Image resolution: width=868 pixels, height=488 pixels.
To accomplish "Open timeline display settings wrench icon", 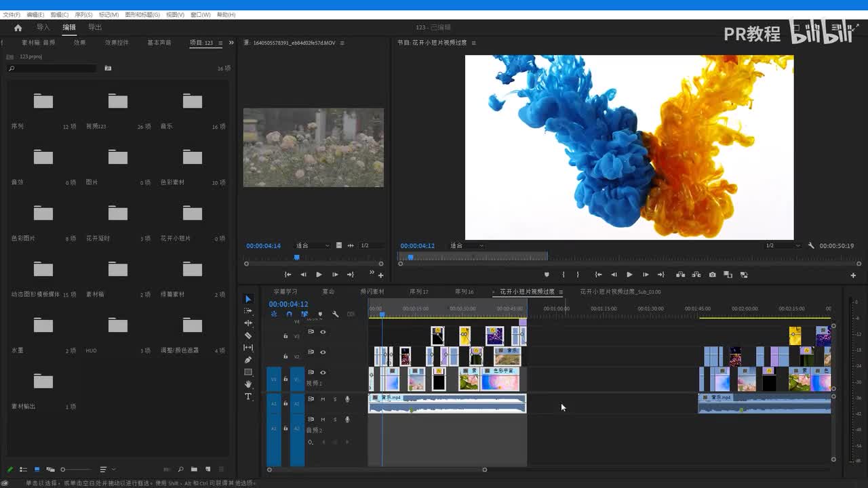I will [x=335, y=314].
